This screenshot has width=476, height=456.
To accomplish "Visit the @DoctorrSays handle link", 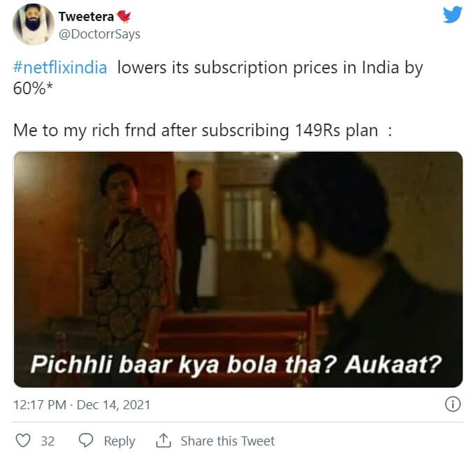I will 99,34.
